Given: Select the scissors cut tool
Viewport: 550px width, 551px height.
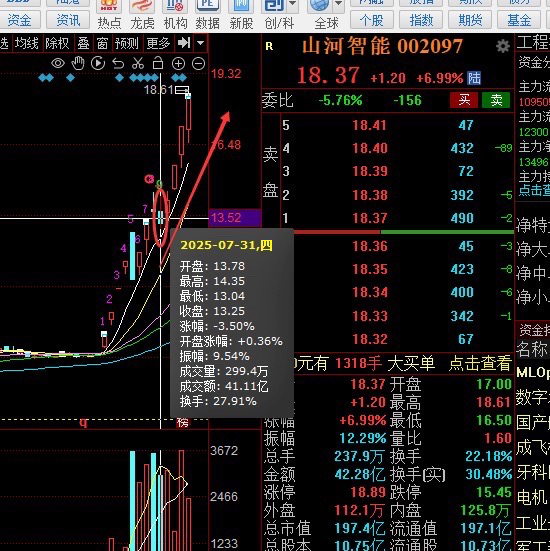Looking at the screenshot, I should (x=138, y=63).
